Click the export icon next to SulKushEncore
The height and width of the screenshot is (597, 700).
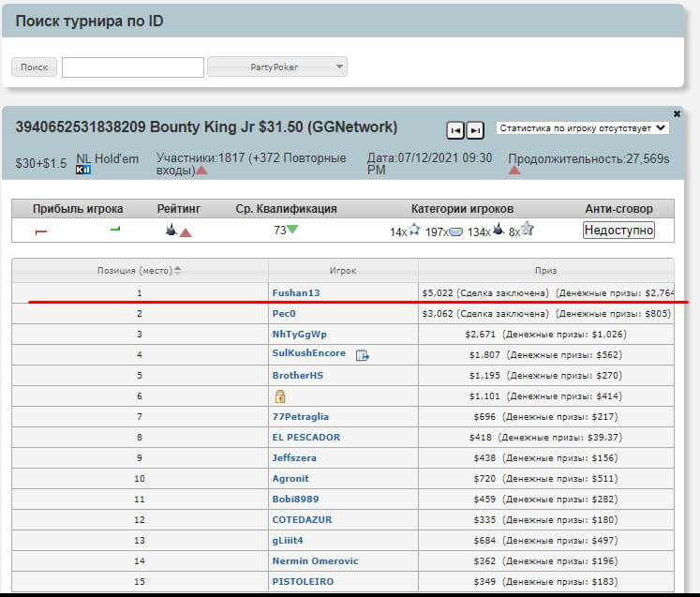pyautogui.click(x=363, y=354)
